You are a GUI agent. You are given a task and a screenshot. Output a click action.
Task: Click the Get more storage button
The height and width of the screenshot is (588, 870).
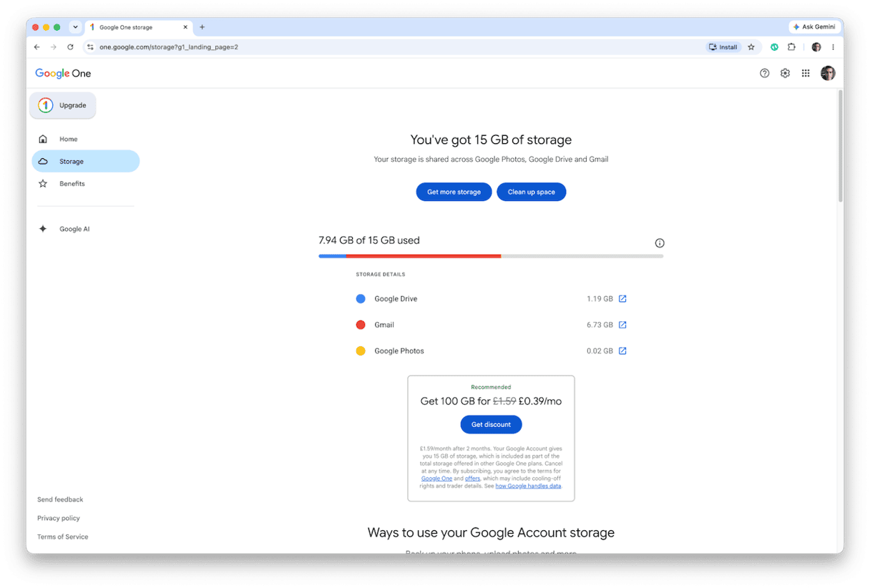tap(454, 192)
